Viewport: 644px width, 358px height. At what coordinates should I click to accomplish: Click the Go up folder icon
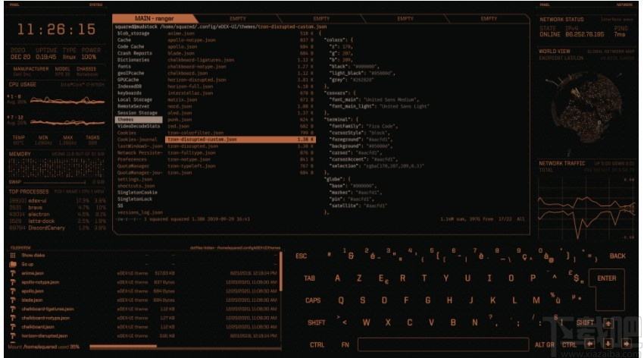click(x=13, y=264)
